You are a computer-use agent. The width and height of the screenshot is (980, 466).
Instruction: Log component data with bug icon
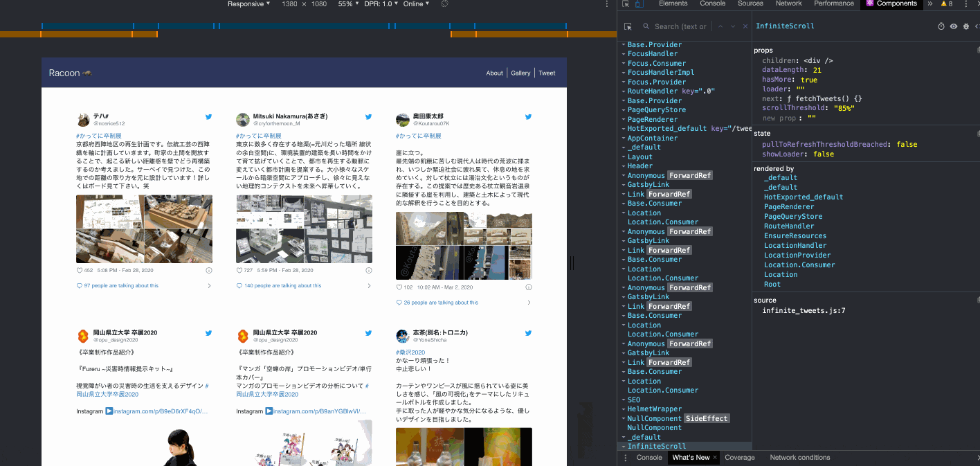pos(966,26)
